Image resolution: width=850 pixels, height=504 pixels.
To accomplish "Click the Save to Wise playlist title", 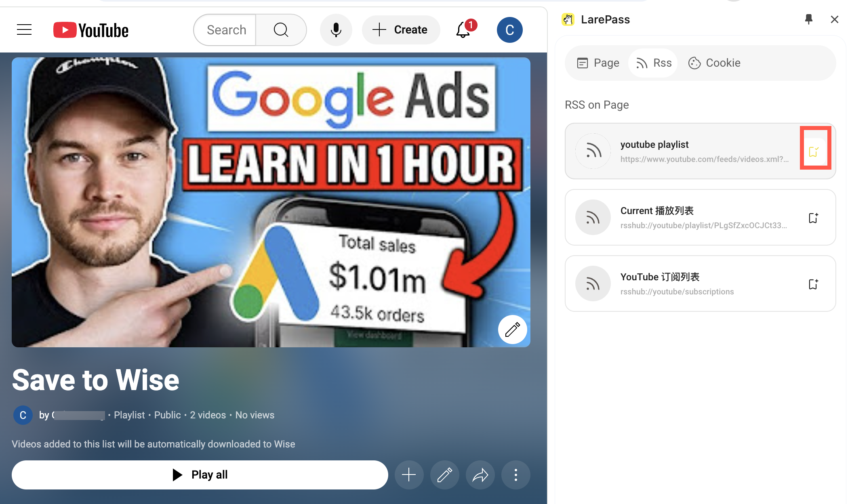I will tap(96, 380).
